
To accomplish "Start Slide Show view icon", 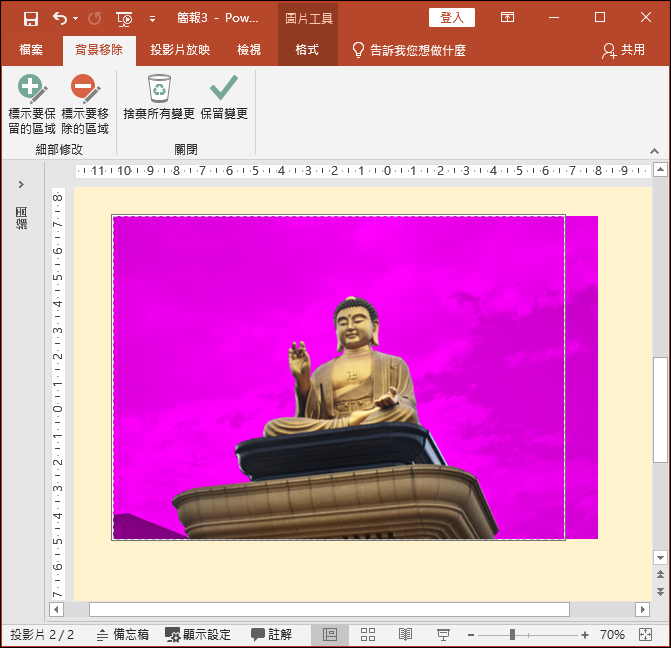I will coord(443,634).
